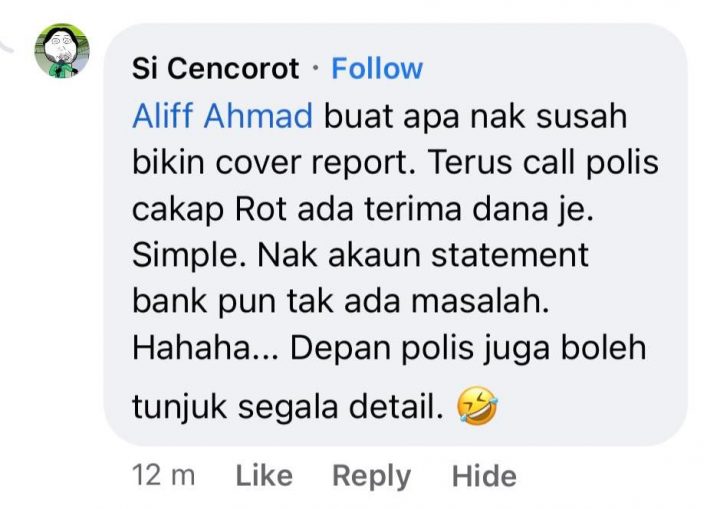Tap the cartoon face in the avatar
The width and height of the screenshot is (720, 509).
[x=60, y=46]
